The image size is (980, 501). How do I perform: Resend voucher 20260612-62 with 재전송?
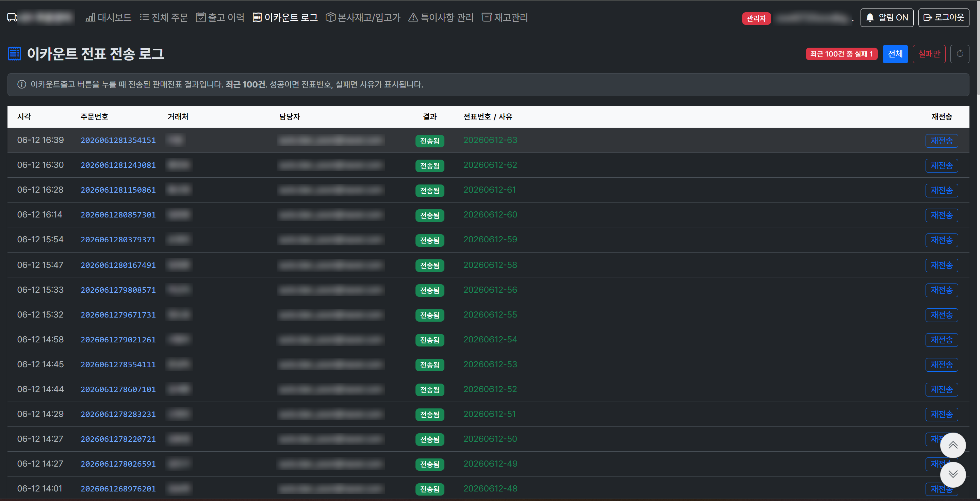point(941,165)
